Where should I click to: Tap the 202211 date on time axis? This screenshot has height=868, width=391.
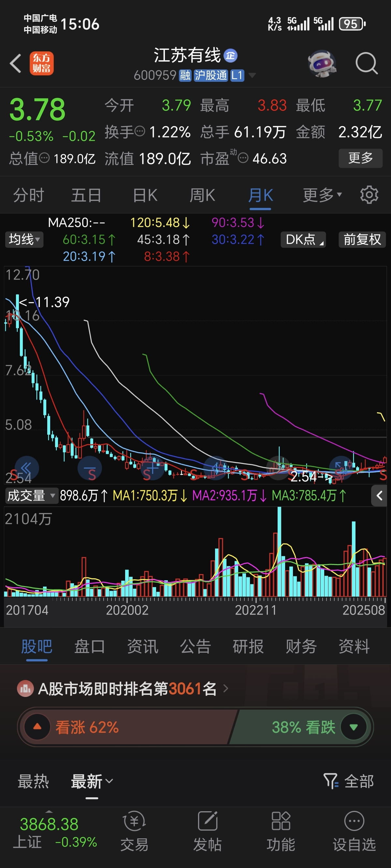coord(255,610)
